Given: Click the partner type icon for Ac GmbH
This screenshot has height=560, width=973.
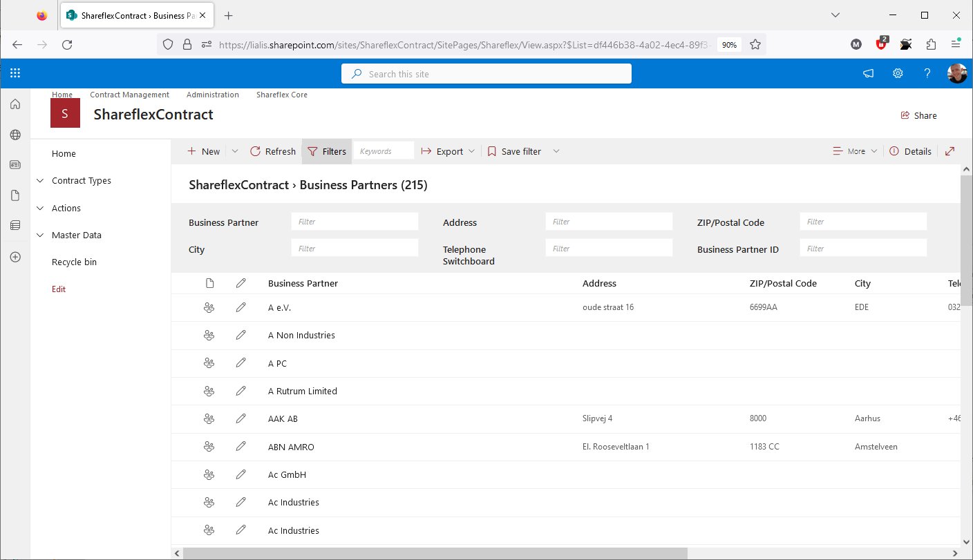Looking at the screenshot, I should click(209, 474).
